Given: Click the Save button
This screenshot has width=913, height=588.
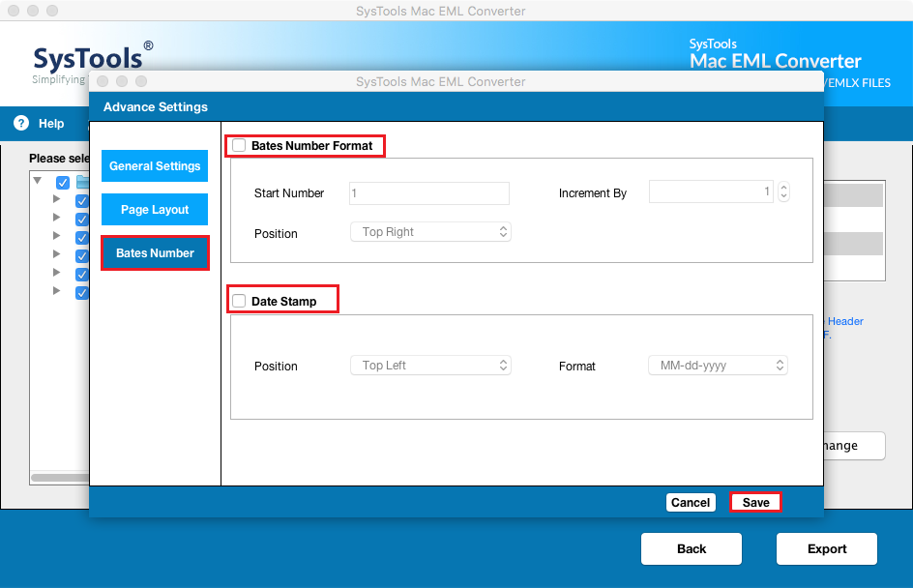Looking at the screenshot, I should pyautogui.click(x=755, y=503).
